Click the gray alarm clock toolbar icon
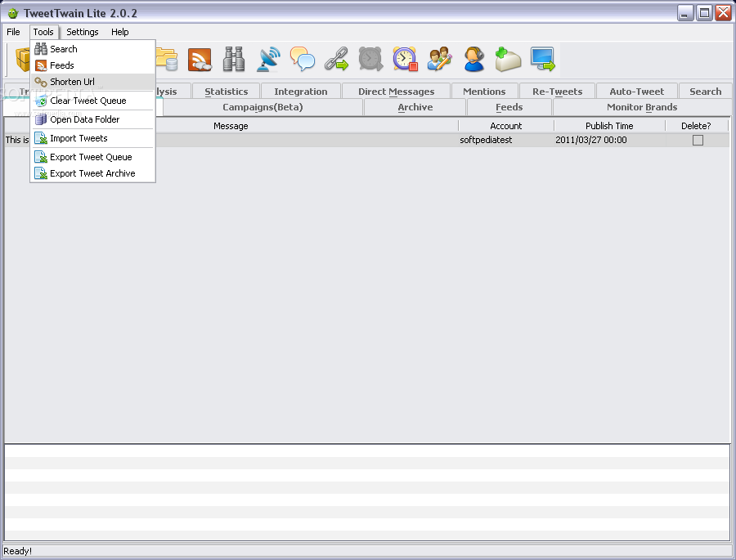This screenshot has width=736, height=560. 370,59
